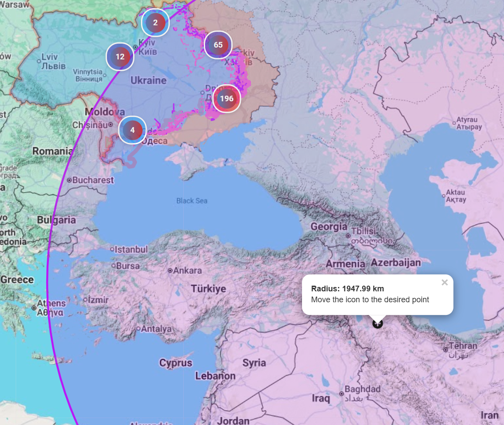Click the Türkiye country label

(209, 289)
